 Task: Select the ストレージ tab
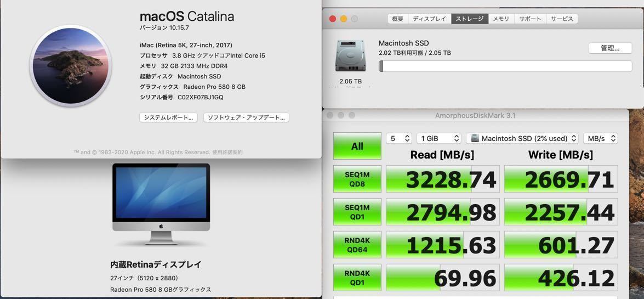coord(470,19)
